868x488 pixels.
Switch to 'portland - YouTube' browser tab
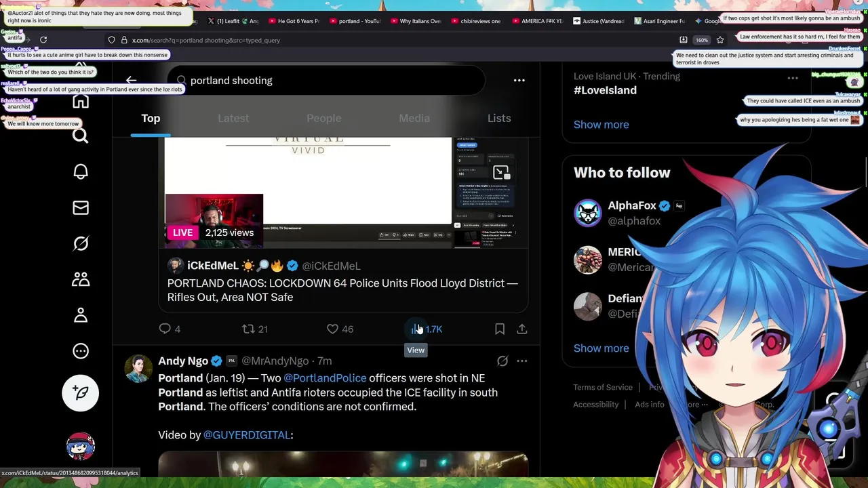355,21
